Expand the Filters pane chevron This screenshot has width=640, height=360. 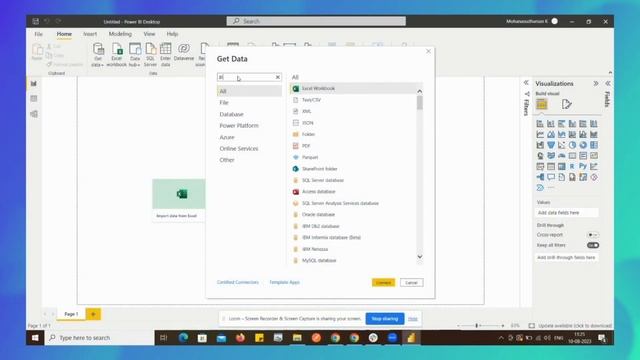[x=526, y=83]
